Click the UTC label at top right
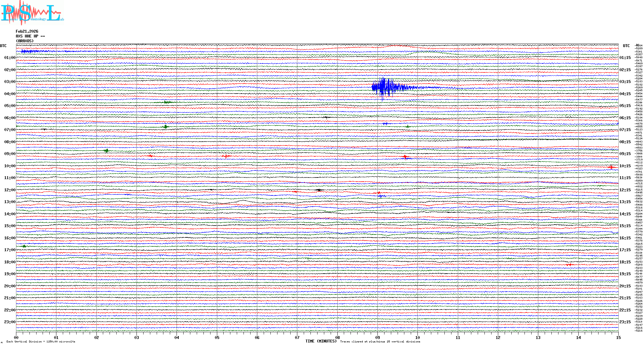The height and width of the screenshot is (346, 644). click(626, 46)
